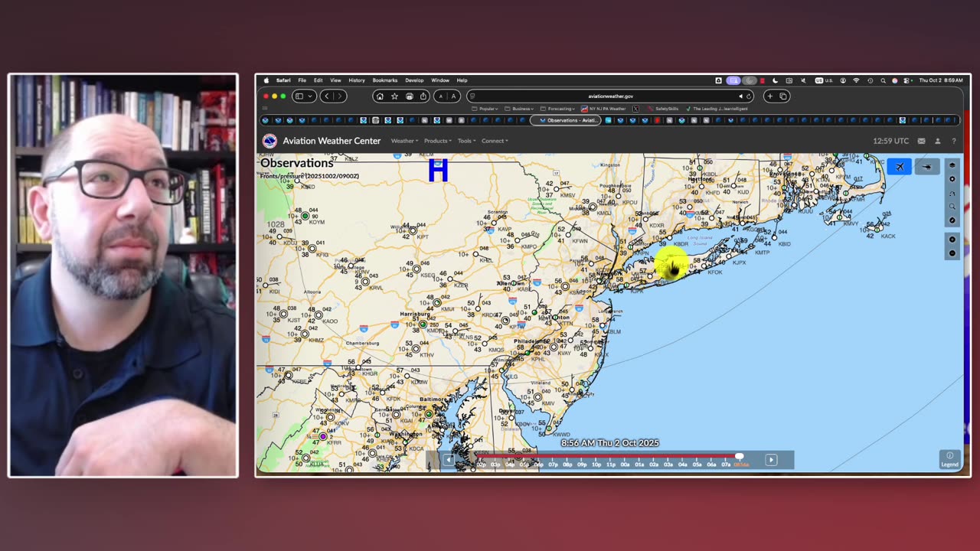Open the map search magnifier tool

[952, 207]
